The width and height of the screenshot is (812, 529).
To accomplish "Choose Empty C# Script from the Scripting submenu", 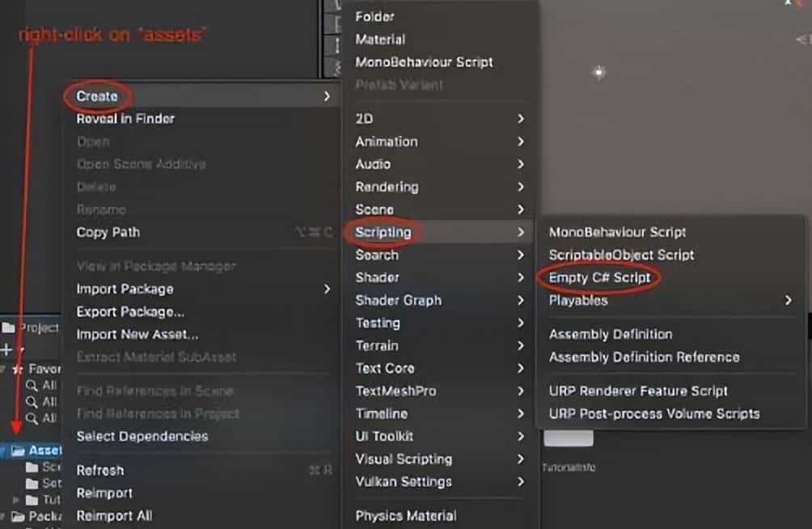I will pyautogui.click(x=599, y=277).
